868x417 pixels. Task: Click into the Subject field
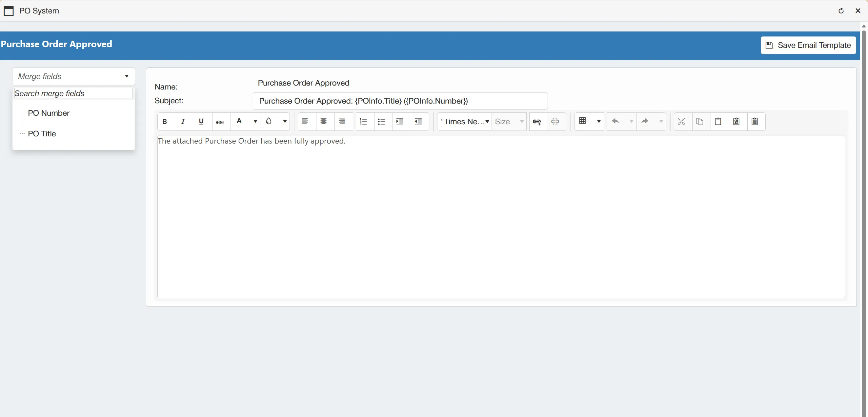400,101
